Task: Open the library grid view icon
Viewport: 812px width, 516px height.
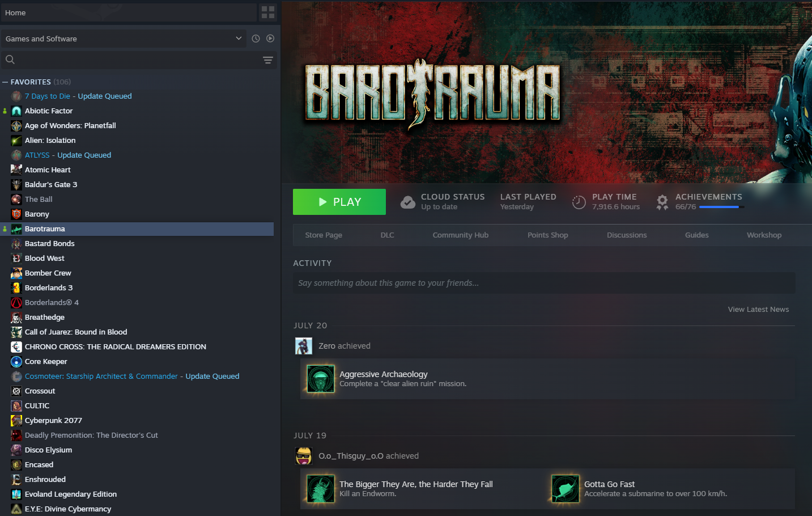Action: [268, 12]
